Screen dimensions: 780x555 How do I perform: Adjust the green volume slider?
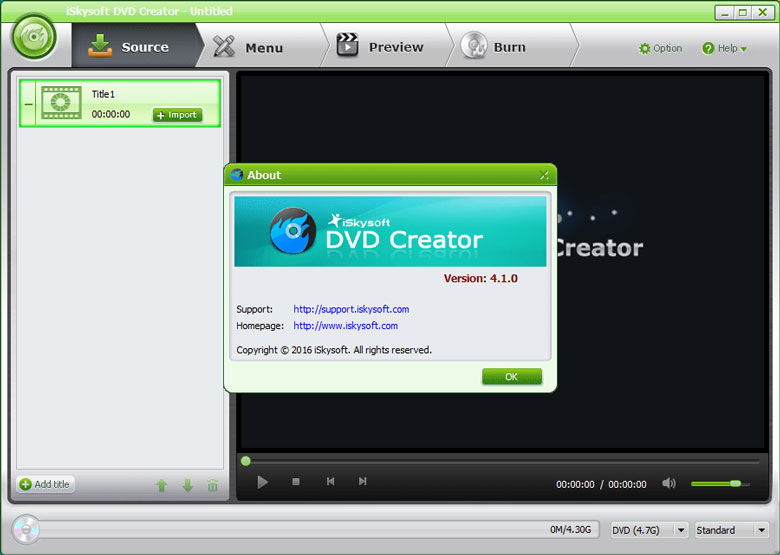pos(720,483)
